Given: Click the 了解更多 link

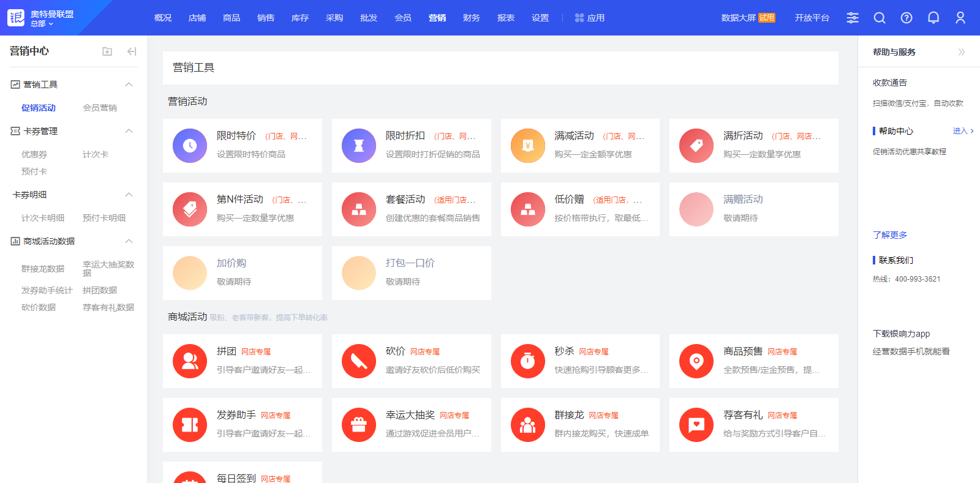Looking at the screenshot, I should 890,235.
